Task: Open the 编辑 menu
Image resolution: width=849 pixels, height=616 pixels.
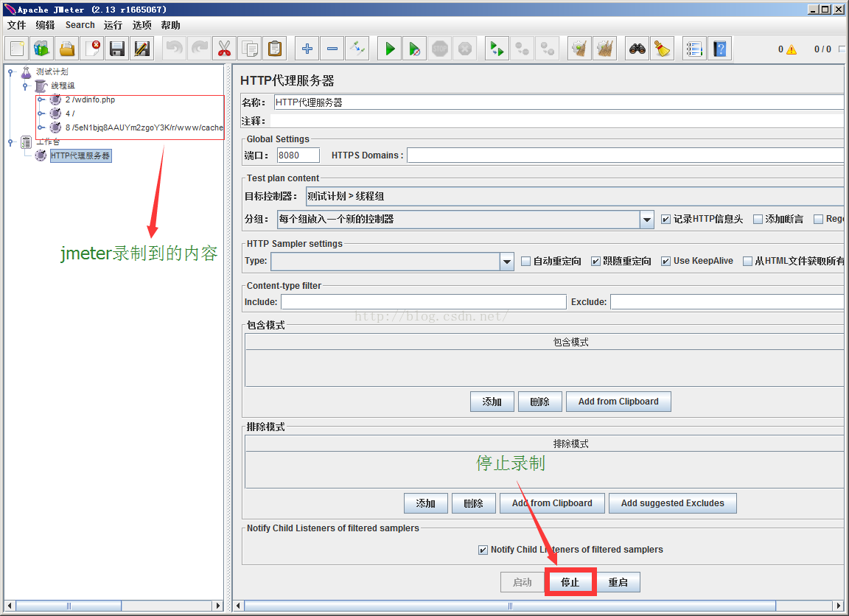Action: (x=45, y=25)
